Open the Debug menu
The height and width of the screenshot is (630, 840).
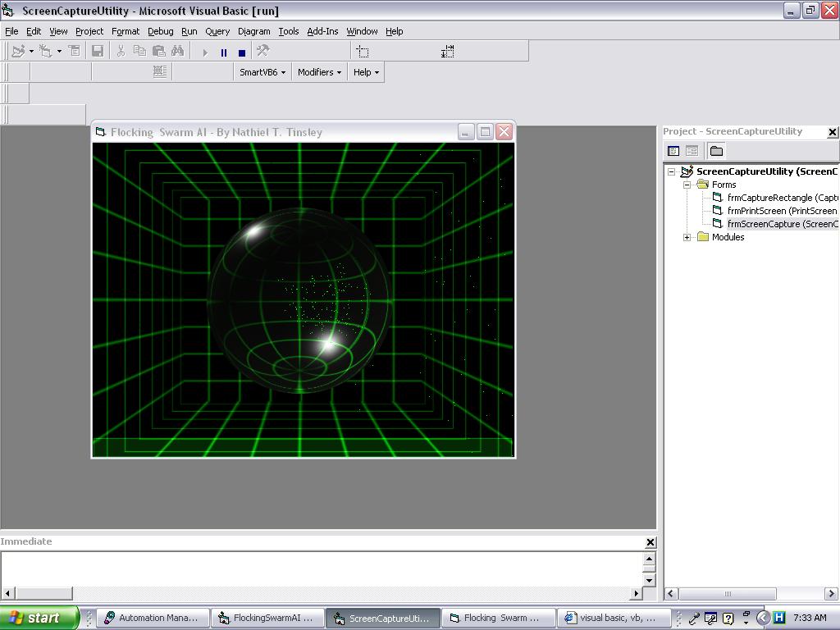pyautogui.click(x=160, y=31)
